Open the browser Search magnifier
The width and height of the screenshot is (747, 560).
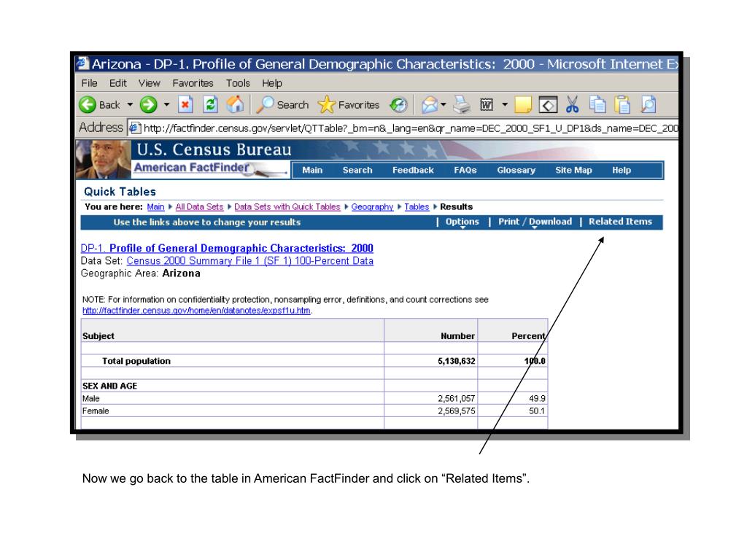(266, 105)
